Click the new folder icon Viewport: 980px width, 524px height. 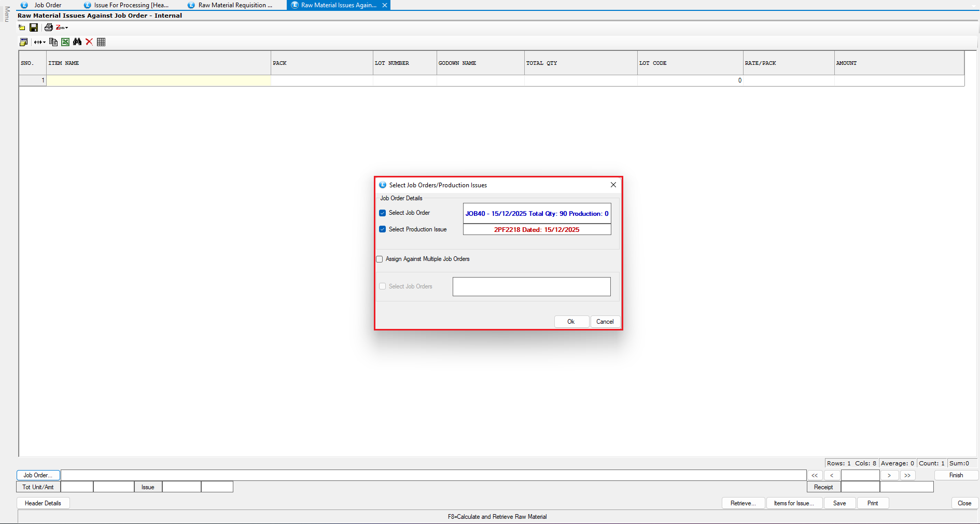tap(22, 27)
